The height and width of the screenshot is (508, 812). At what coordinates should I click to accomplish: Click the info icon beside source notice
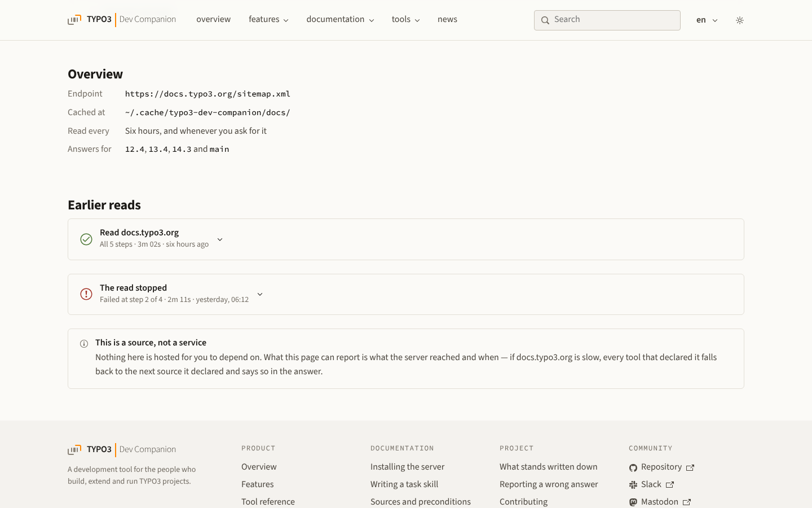coord(84,344)
